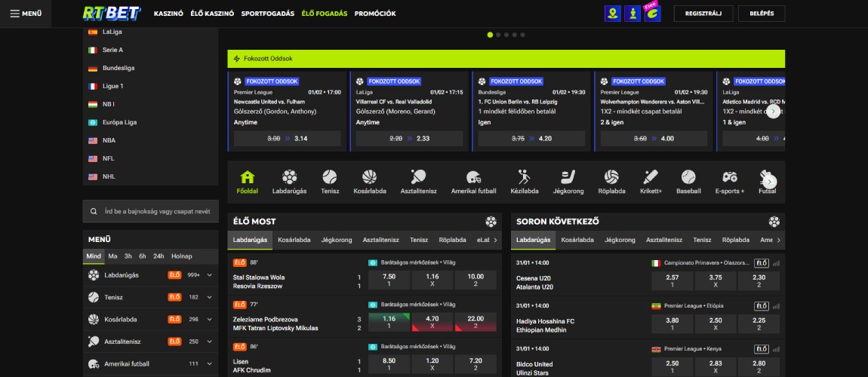Click the BELÉPÉS login button
The width and height of the screenshot is (868, 377).
coord(761,14)
